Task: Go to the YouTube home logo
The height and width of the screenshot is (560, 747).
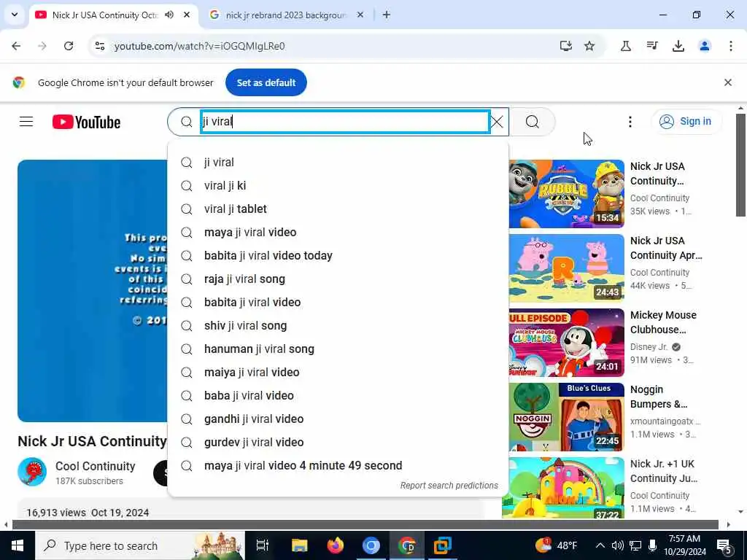Action: click(86, 122)
